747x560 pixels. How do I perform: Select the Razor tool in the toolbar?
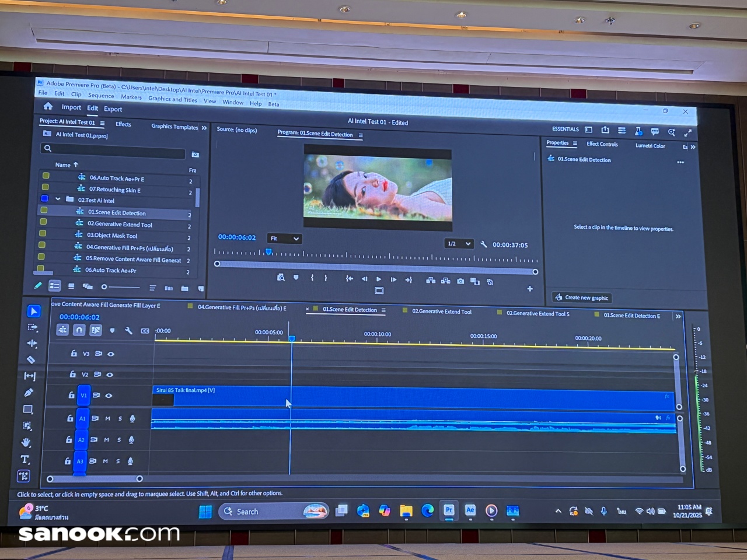(32, 360)
